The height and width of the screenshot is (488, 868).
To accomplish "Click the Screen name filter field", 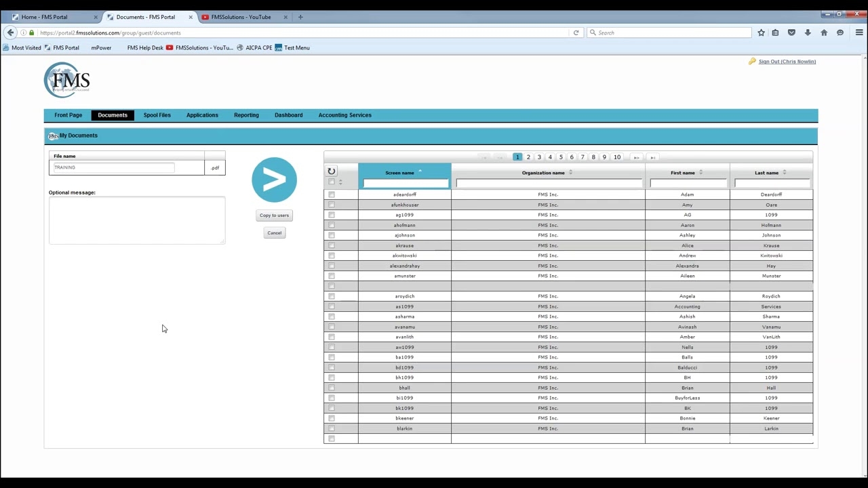I will coord(406,183).
